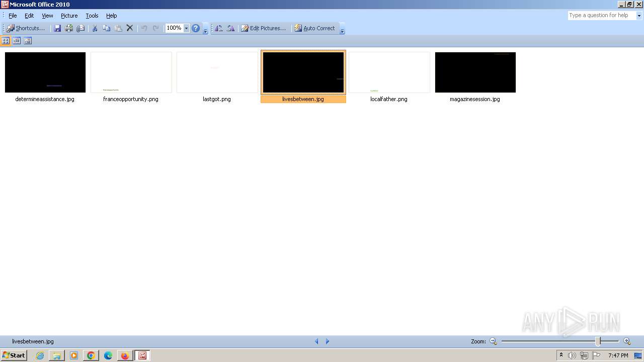Select localfather.png thumbnail
644x362 pixels.
pos(389,72)
